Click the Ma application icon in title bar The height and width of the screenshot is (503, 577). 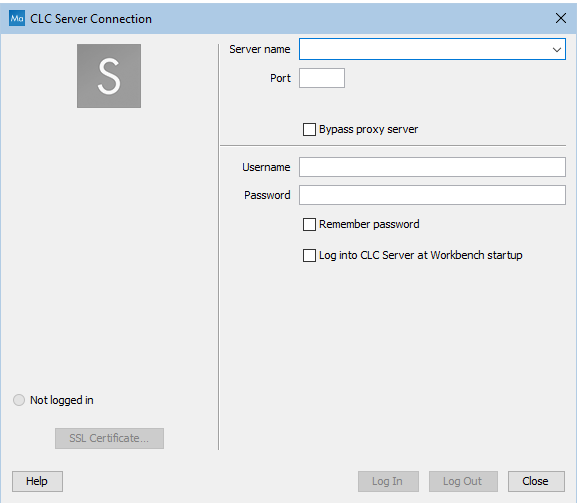point(17,18)
